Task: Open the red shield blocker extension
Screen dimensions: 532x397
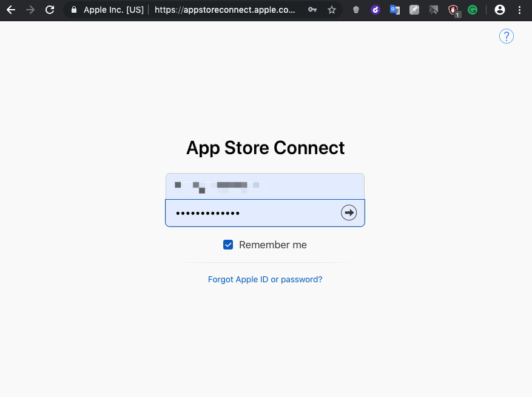Action: tap(454, 10)
